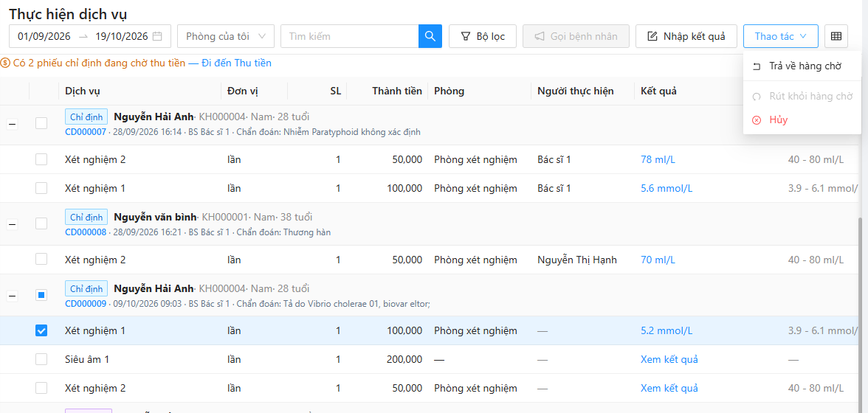Check Xét nghiệm 1 row with 5.6 mmol/L
Viewport: 868px width, 413px height.
click(41, 188)
